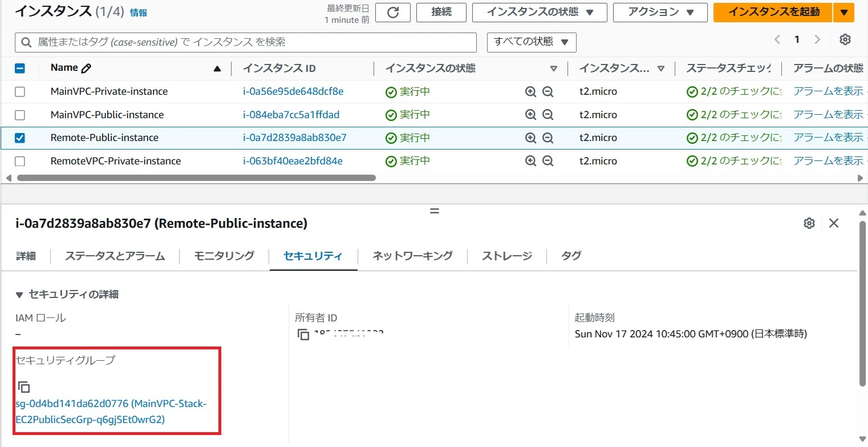Open the セキュリティ tab
The height and width of the screenshot is (447, 868).
point(313,256)
